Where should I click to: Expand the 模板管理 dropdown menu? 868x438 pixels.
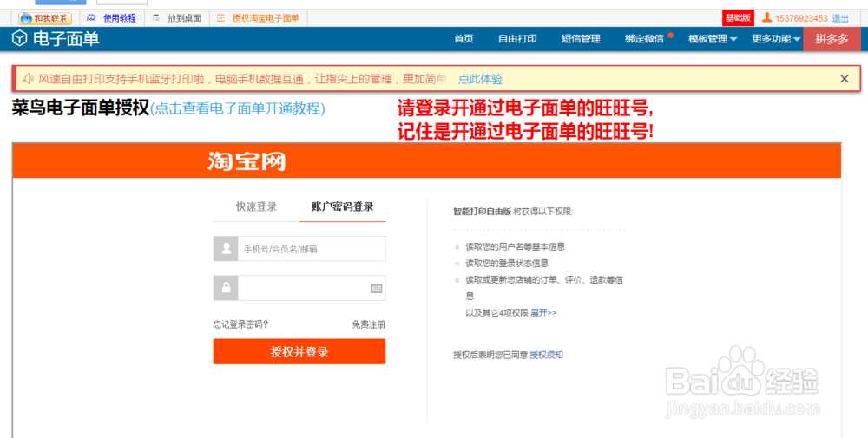pyautogui.click(x=713, y=39)
